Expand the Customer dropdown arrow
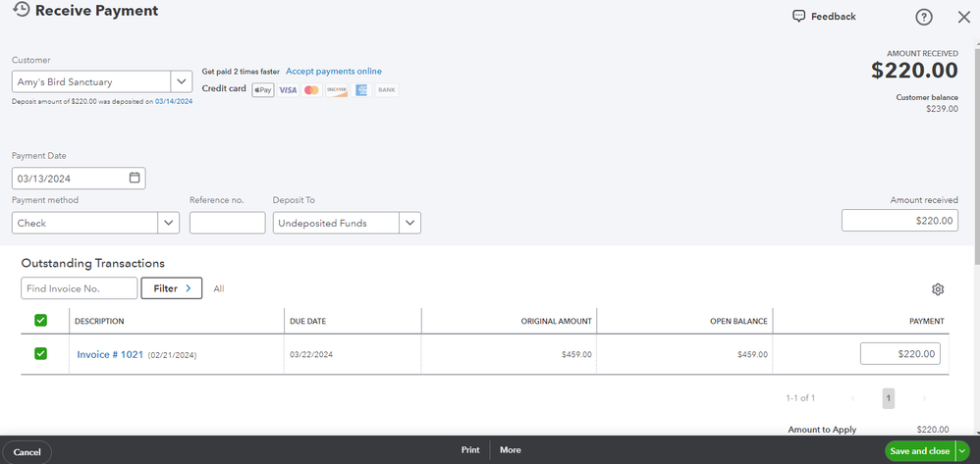980x464 pixels. 182,81
